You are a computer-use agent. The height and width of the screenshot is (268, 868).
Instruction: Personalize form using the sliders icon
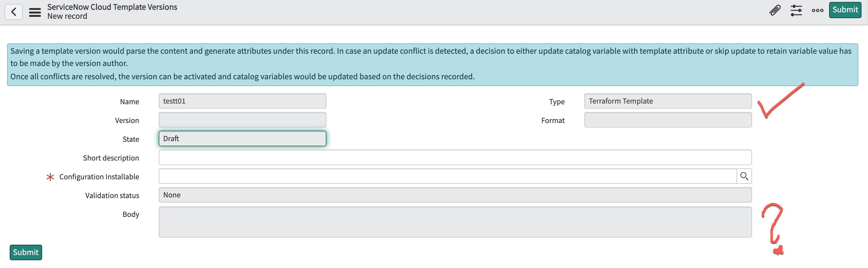point(796,10)
